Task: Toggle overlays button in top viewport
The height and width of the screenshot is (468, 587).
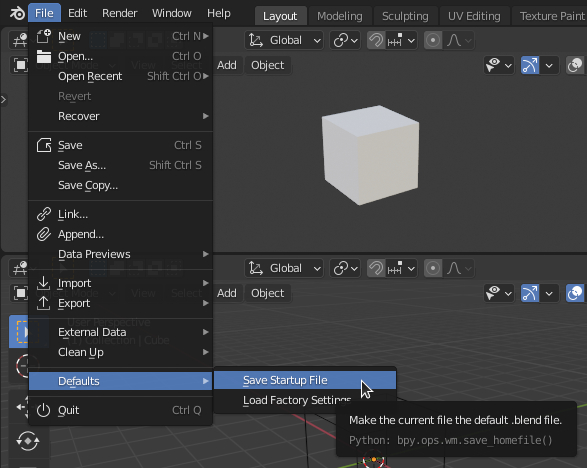Action: click(575, 66)
